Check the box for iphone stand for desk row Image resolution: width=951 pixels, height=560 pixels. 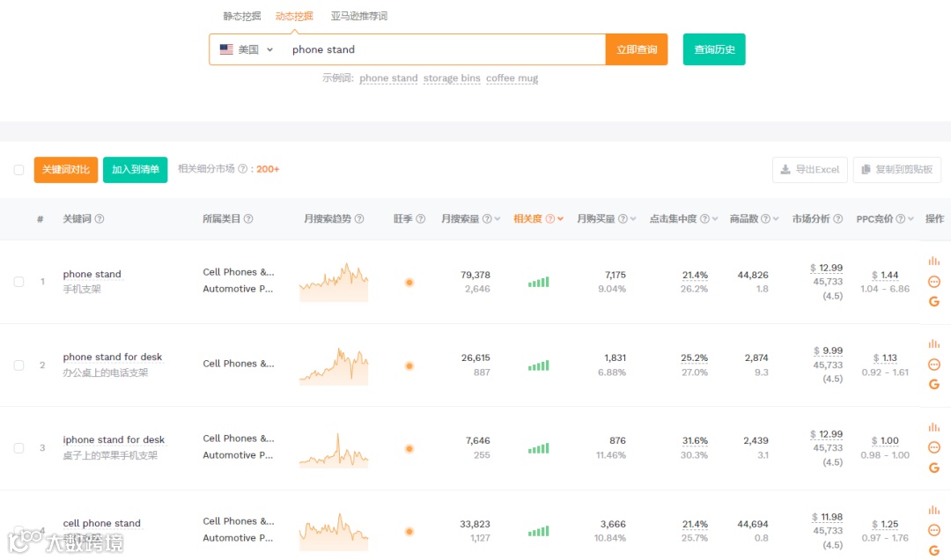tap(18, 448)
